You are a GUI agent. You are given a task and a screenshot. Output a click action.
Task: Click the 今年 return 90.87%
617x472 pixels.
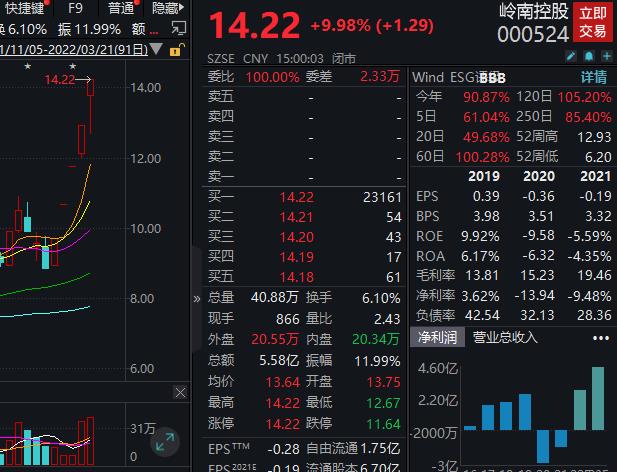click(486, 97)
